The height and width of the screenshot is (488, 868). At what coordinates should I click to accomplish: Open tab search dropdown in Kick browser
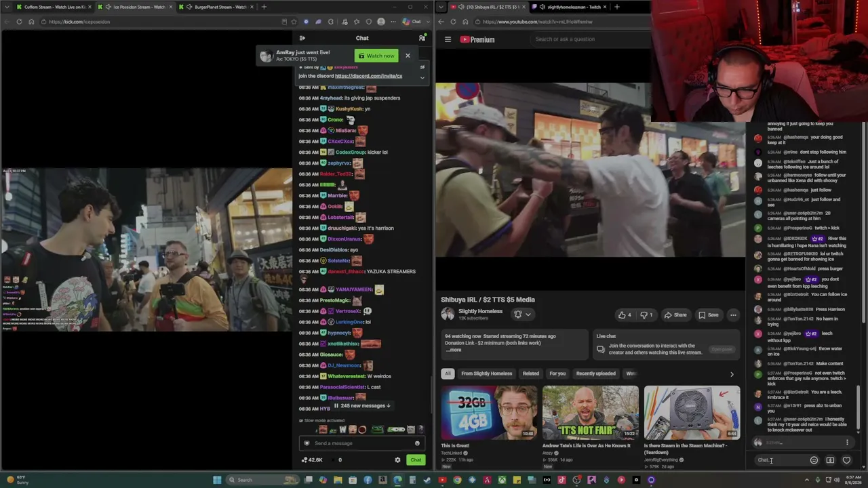(7, 7)
